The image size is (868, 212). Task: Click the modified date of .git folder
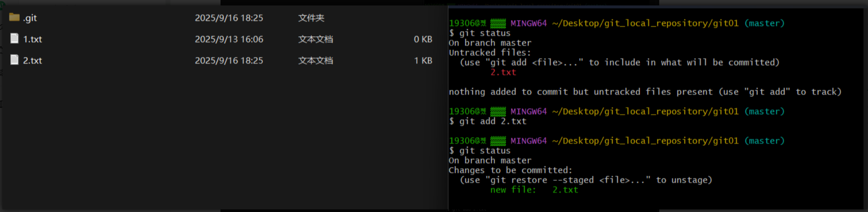click(229, 18)
